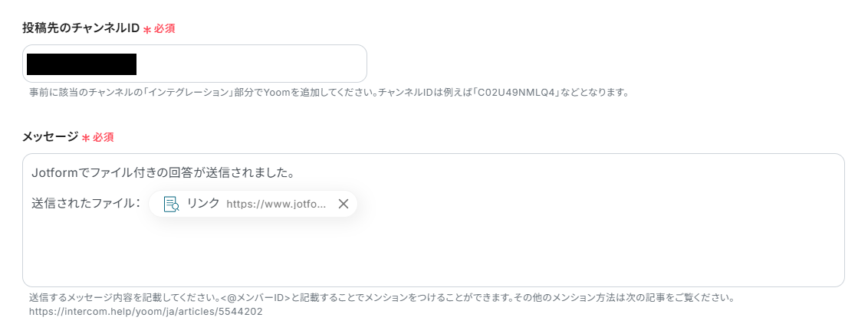Click the 送信されたファイル: text in message
This screenshot has height=324, width=868.
(x=84, y=204)
